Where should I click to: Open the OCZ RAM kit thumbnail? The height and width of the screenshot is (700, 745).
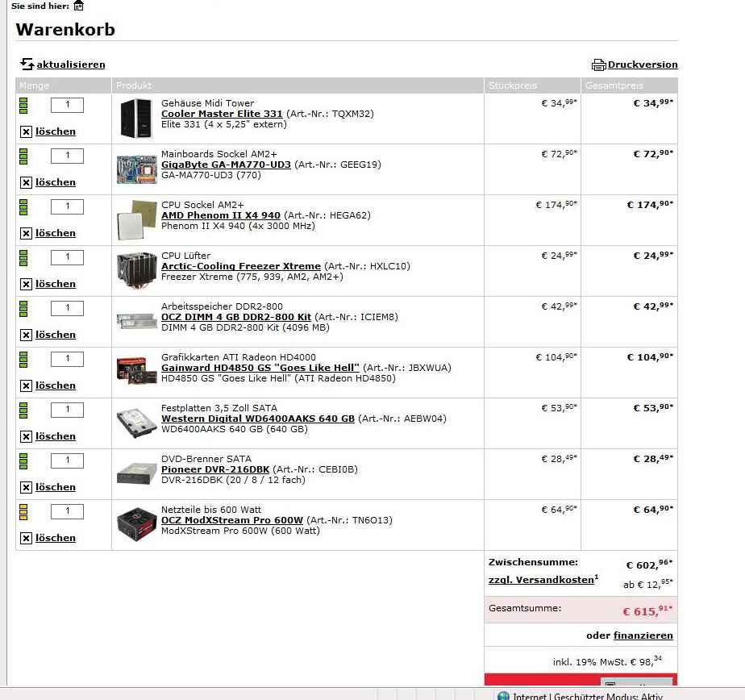coord(137,321)
